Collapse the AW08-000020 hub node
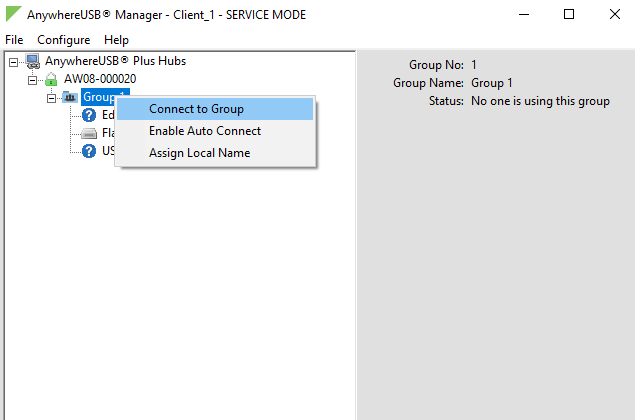Screen dimensions: 635x420 [x=32, y=80]
